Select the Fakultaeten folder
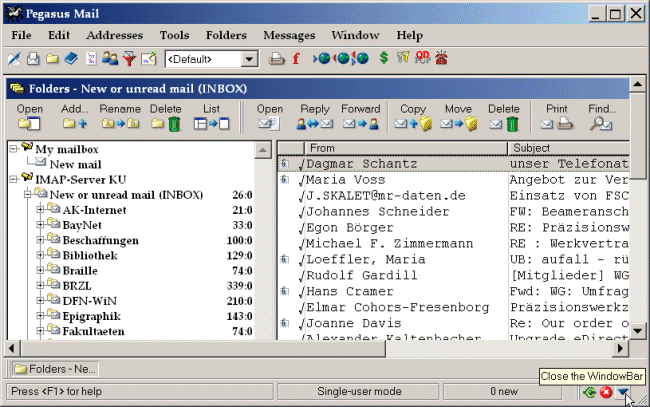 pyautogui.click(x=93, y=331)
